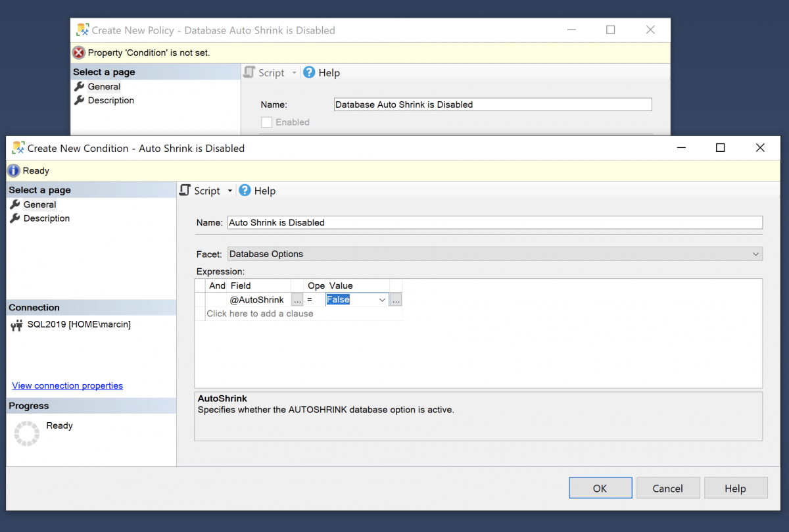
Task: Click the red error icon on the Condition banner
Action: tap(80, 53)
